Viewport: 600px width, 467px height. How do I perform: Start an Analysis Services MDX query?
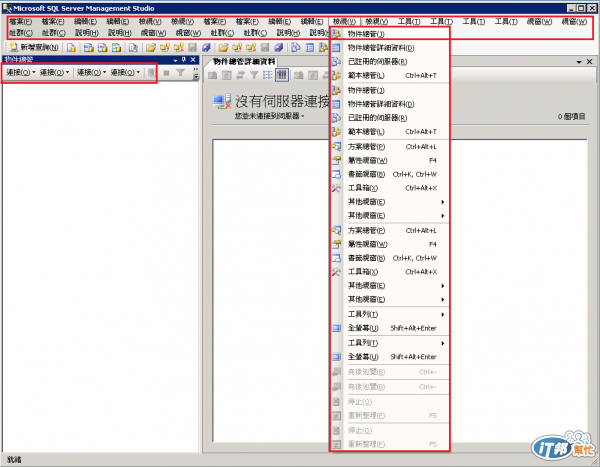click(x=88, y=47)
